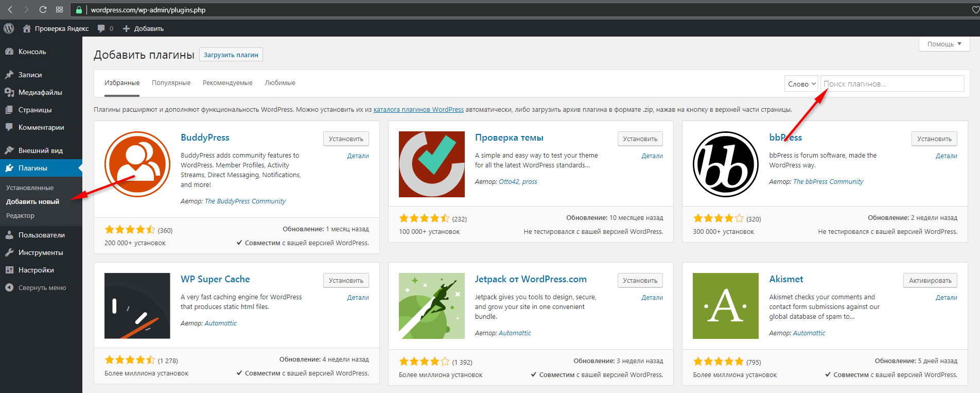This screenshot has width=980, height=393.
Task: Switch to the Популярные tab
Action: 171,83
